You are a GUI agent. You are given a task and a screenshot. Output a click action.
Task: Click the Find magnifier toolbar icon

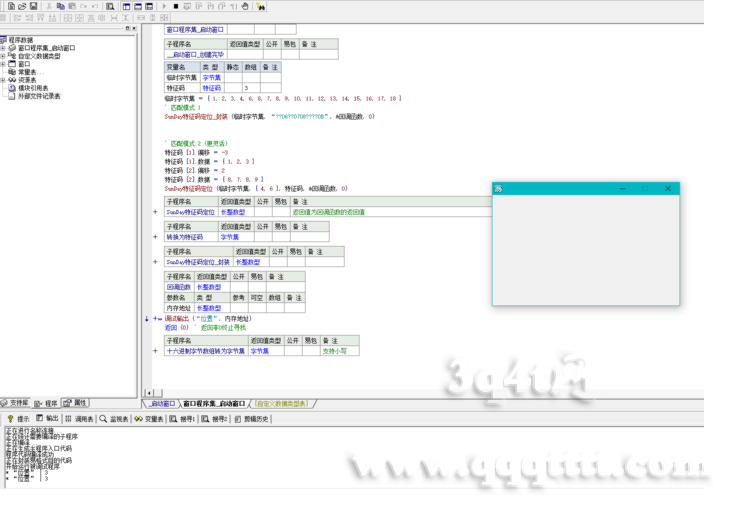click(x=110, y=6)
